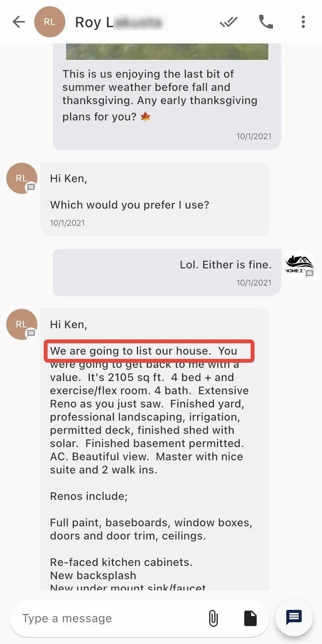Image resolution: width=322 pixels, height=644 pixels.
Task: Click the RL avatar beside "Which would you prefer"
Action: [x=22, y=178]
